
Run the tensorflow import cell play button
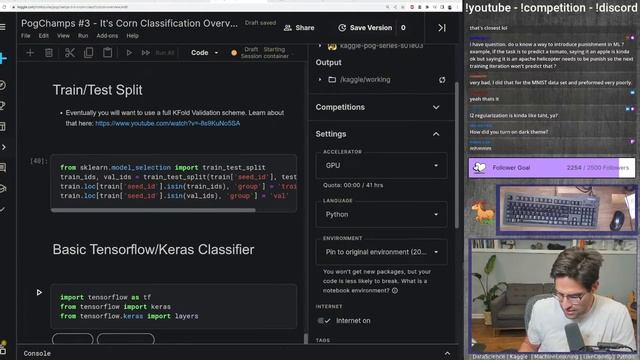(x=39, y=292)
